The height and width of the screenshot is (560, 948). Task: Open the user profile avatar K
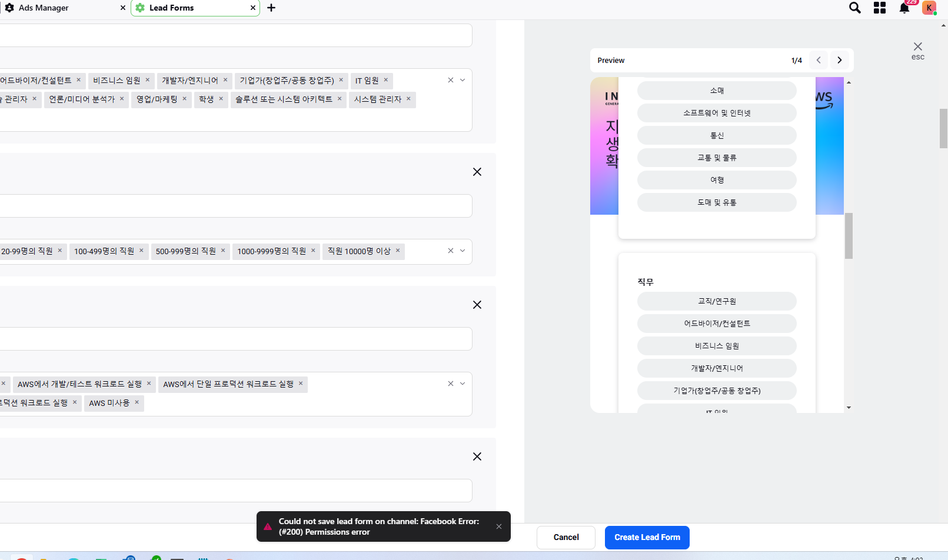coord(929,8)
